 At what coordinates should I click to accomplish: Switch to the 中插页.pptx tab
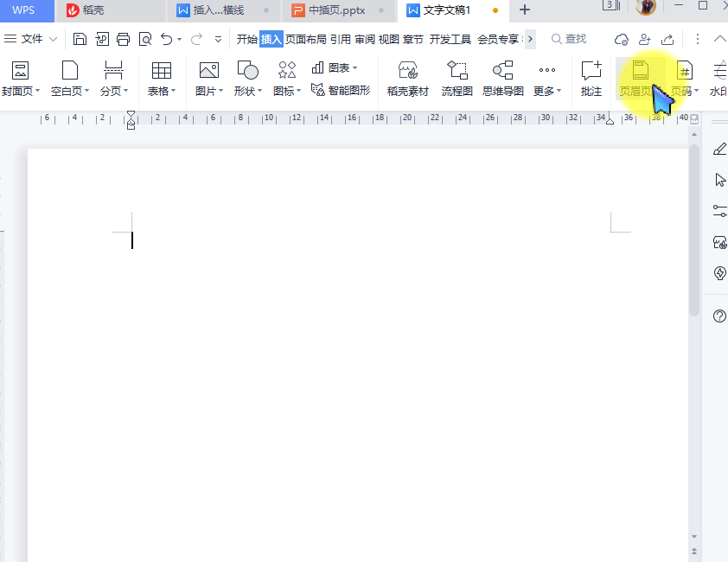coord(337,10)
